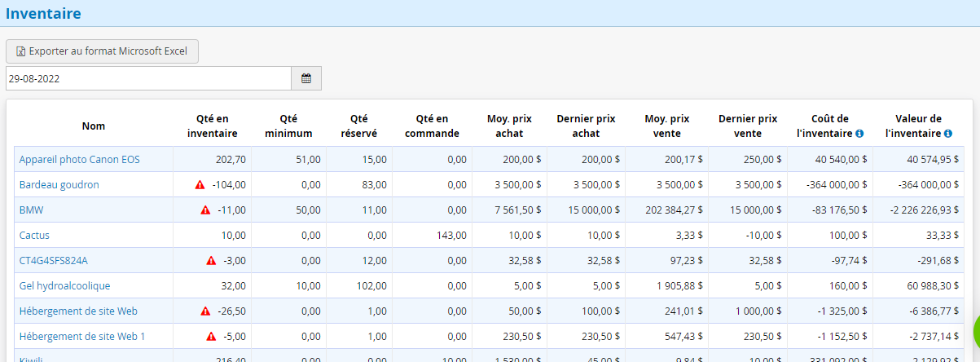
Task: Open the calendar date picker icon
Action: coord(306,78)
